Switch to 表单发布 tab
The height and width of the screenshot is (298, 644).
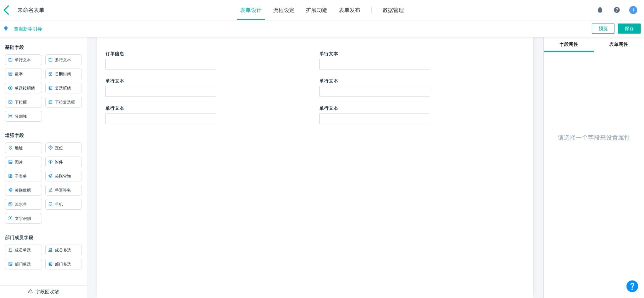[x=350, y=10]
